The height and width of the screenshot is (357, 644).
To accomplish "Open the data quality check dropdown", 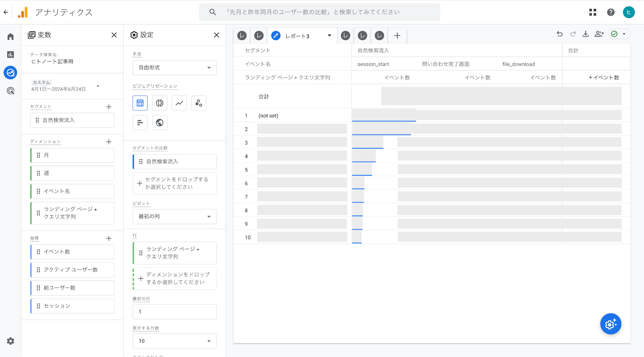I will click(x=619, y=34).
